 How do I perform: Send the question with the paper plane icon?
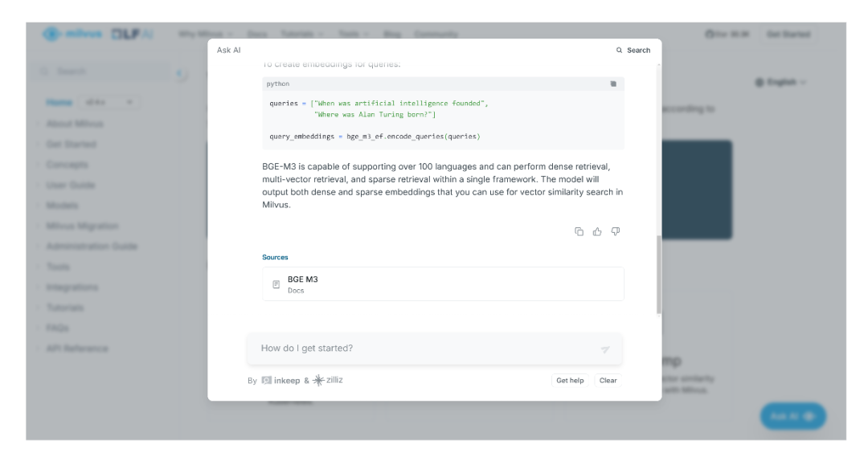coord(606,349)
